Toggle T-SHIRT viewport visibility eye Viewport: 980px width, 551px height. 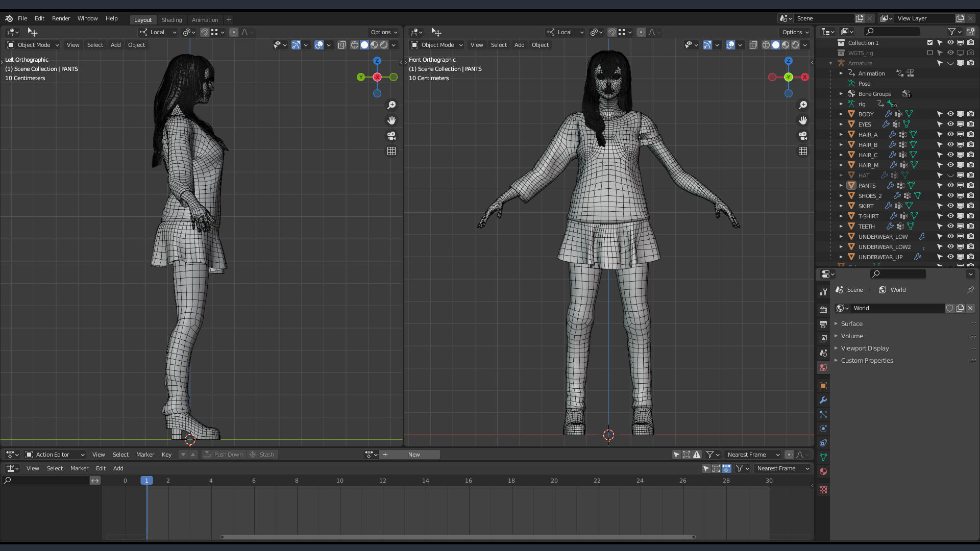click(x=950, y=216)
